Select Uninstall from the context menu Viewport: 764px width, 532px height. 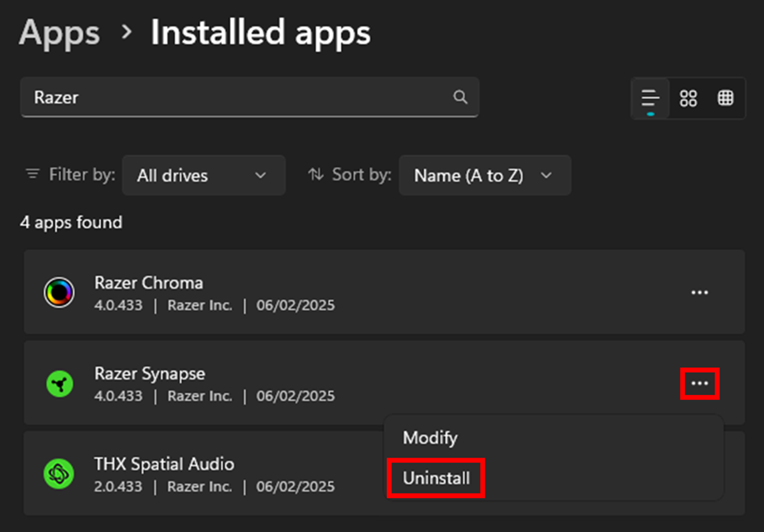click(435, 478)
